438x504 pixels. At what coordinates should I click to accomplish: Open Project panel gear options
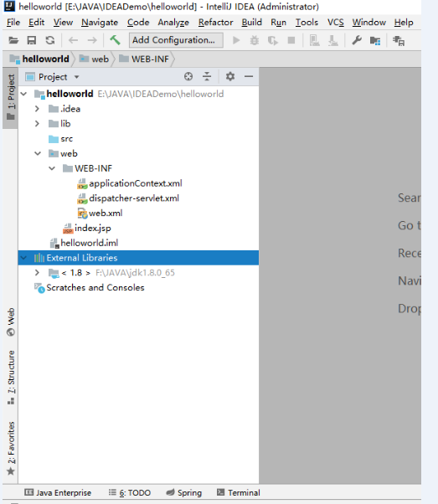tap(230, 76)
